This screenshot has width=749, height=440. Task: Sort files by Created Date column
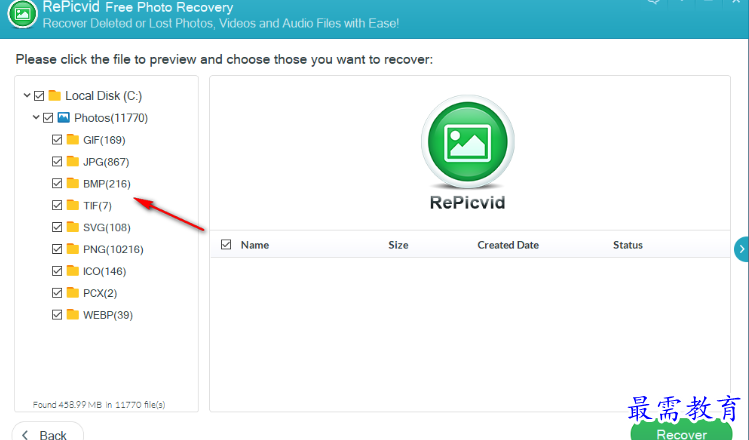[x=508, y=245]
